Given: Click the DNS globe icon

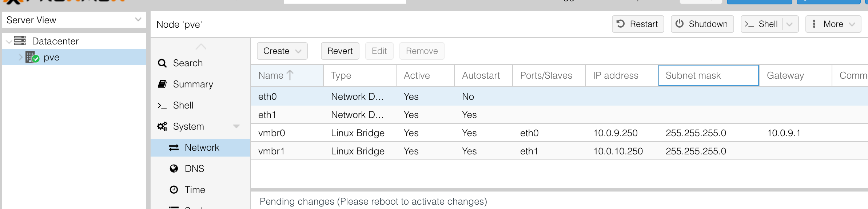Looking at the screenshot, I should click(174, 169).
